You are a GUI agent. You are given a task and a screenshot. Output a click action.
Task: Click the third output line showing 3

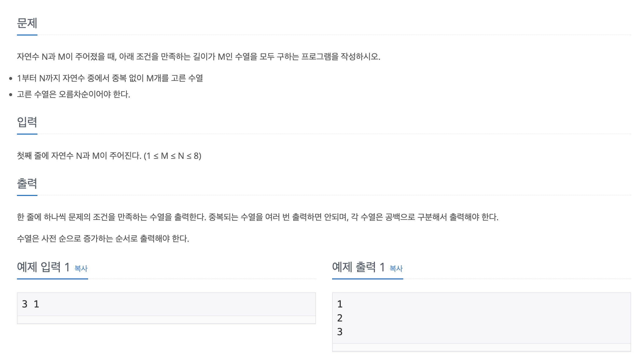[340, 332]
